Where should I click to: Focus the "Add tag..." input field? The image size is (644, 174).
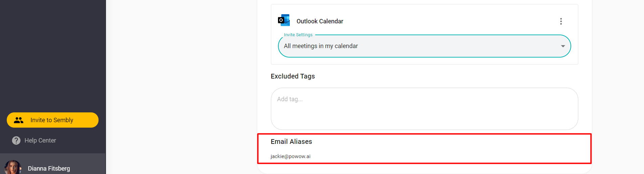(424, 99)
